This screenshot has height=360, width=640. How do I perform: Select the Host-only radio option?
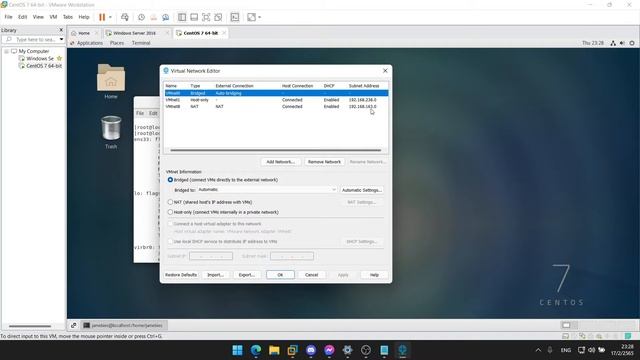(170, 212)
